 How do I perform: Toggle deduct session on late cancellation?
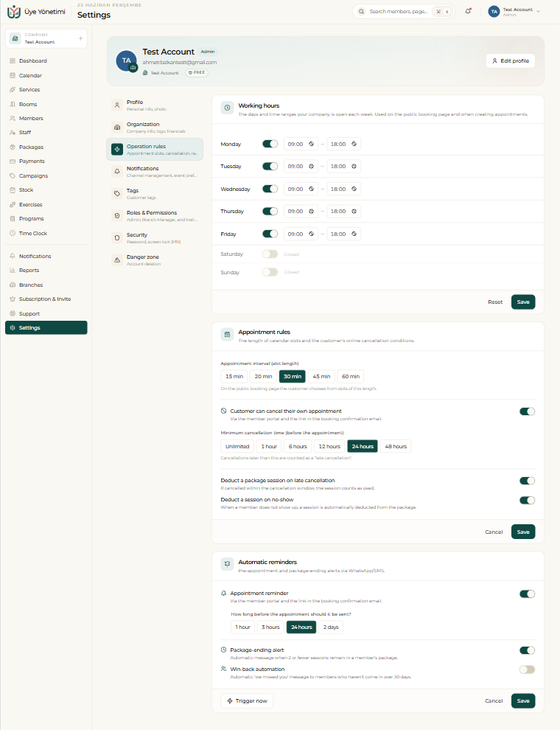coord(527,481)
